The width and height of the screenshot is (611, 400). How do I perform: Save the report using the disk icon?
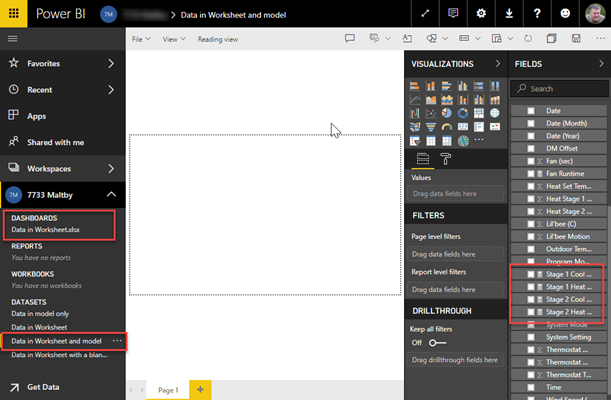576,38
